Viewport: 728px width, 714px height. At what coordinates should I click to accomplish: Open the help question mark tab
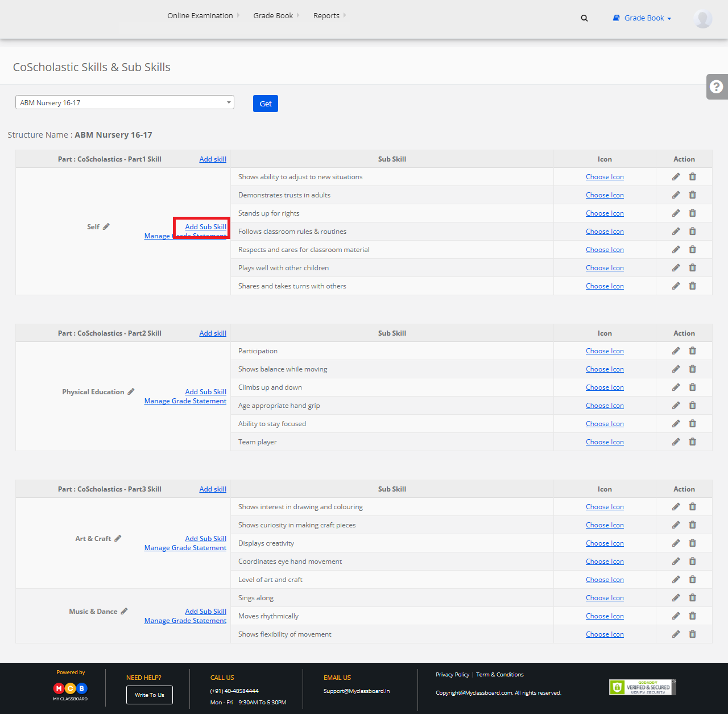point(717,86)
